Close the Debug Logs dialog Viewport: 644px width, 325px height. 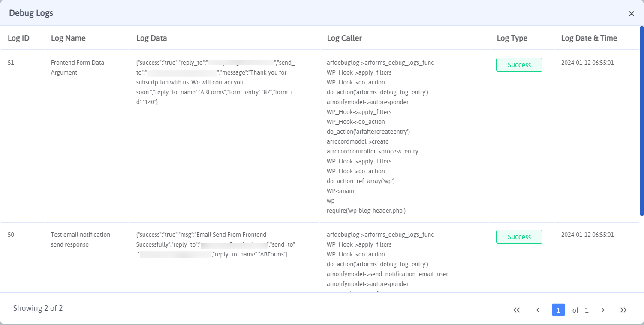click(631, 13)
